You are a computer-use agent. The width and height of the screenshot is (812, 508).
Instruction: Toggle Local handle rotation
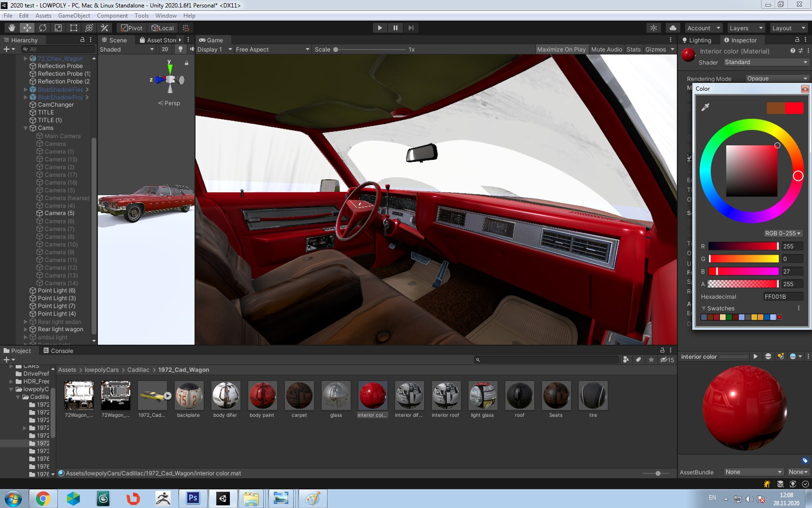(163, 28)
